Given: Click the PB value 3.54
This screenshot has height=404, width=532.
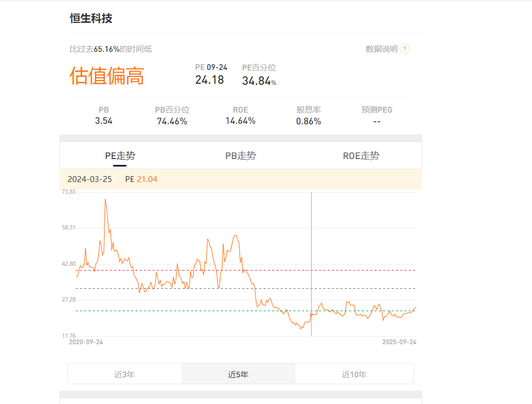Looking at the screenshot, I should [x=104, y=121].
